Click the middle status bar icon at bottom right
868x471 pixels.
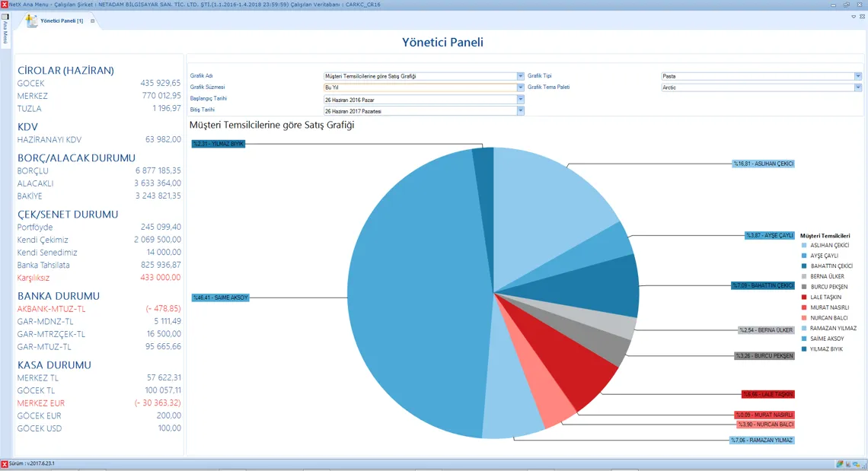coord(848,464)
